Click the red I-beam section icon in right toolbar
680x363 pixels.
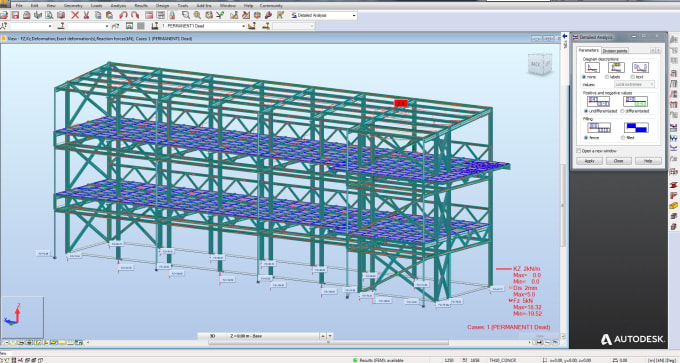(673, 184)
